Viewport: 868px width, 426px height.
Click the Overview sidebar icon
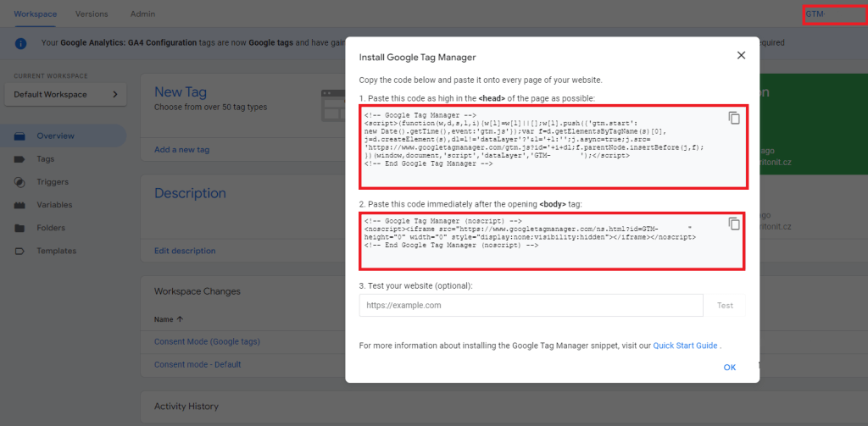20,136
